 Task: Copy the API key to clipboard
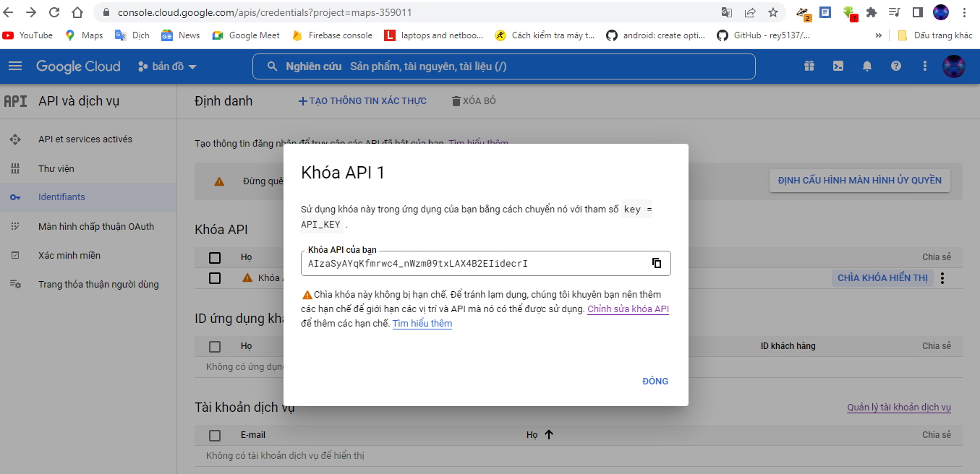tap(656, 263)
